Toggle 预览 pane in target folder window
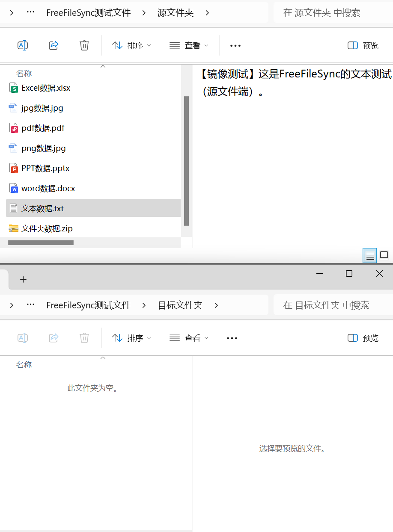This screenshot has height=532, width=393. (x=363, y=338)
